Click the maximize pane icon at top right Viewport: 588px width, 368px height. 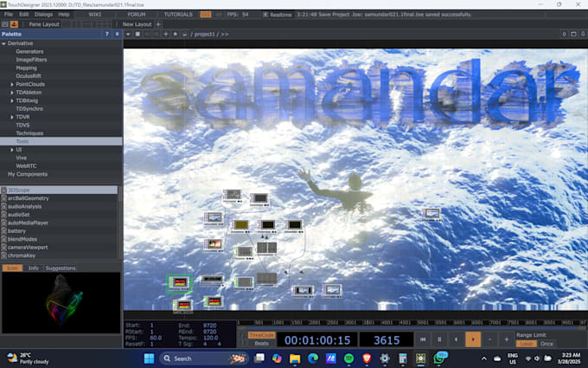coord(573,34)
